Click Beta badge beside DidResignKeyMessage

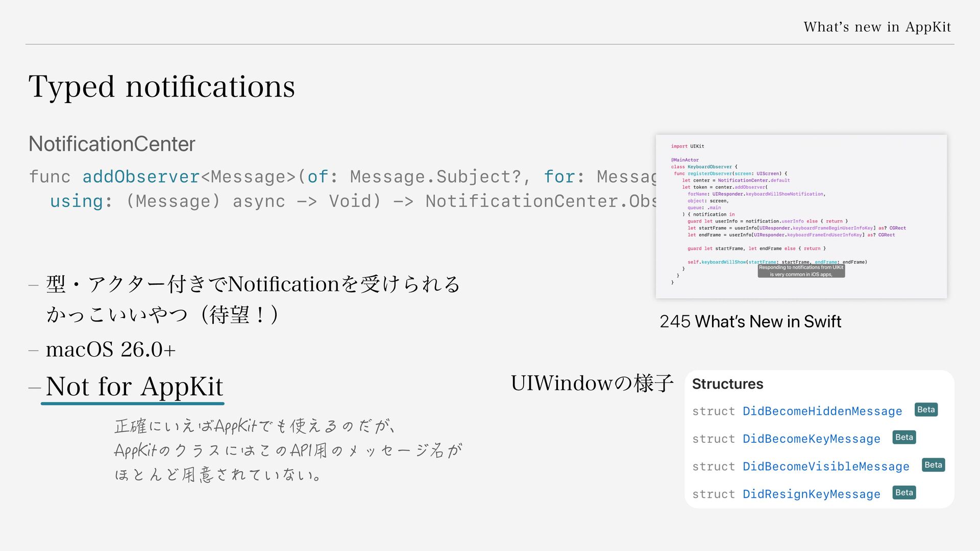904,492
